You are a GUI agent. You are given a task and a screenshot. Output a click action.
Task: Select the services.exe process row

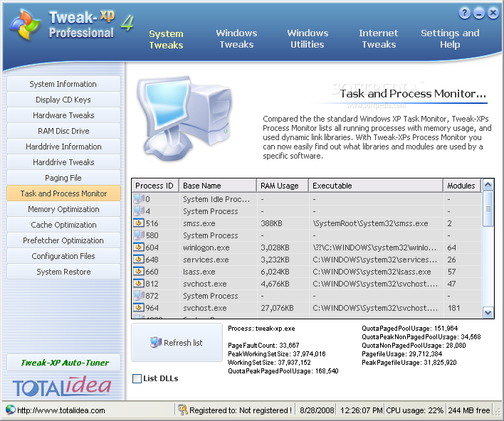point(307,260)
